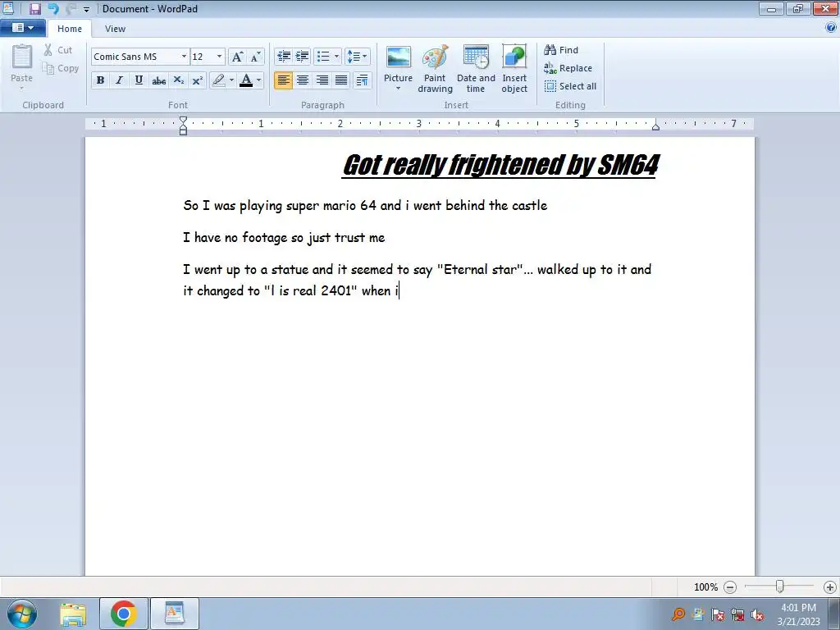Open the Windows Start menu
This screenshot has height=630, width=840.
point(22,614)
